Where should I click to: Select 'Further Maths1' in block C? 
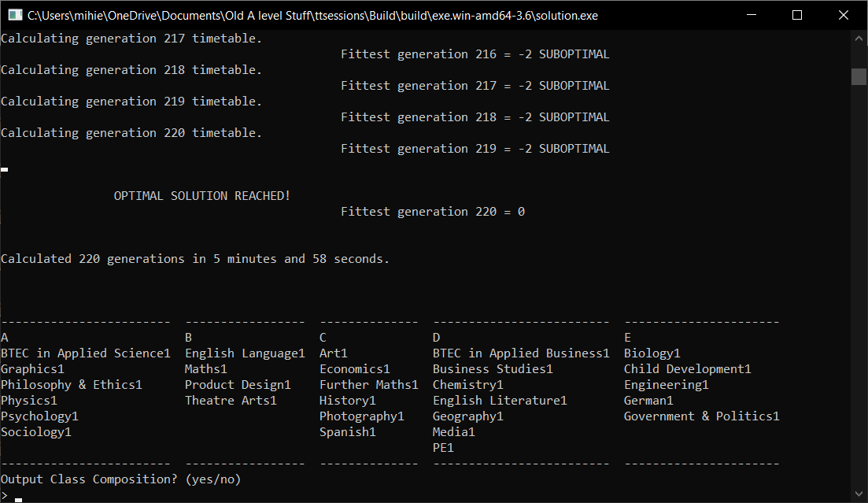pos(368,385)
